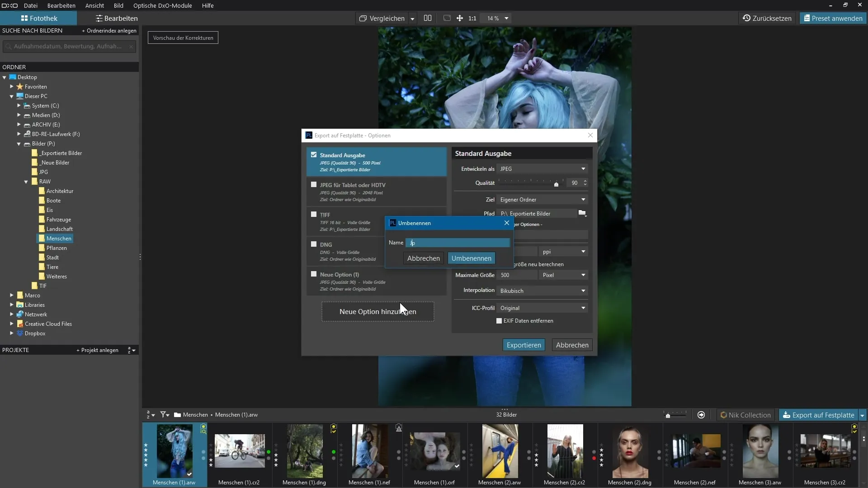The image size is (868, 488).
Task: Toggle the side-by-side split view icon
Action: coord(428,18)
